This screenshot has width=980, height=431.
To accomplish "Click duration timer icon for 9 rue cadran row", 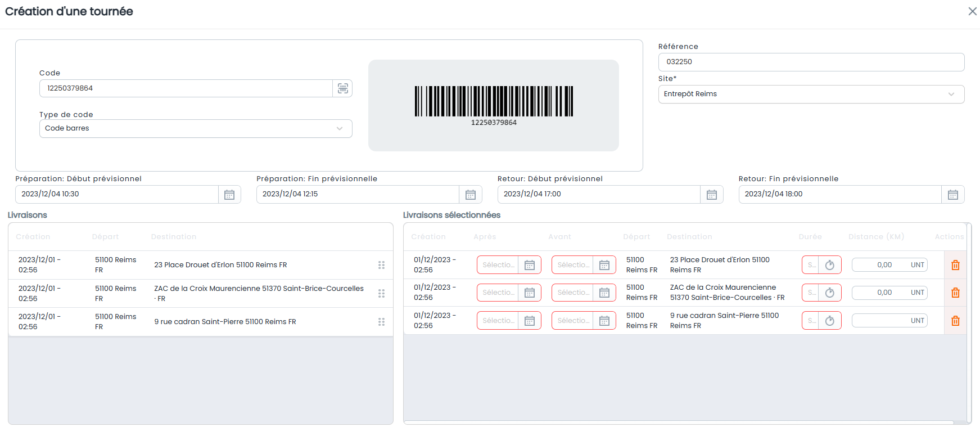I will pos(830,321).
